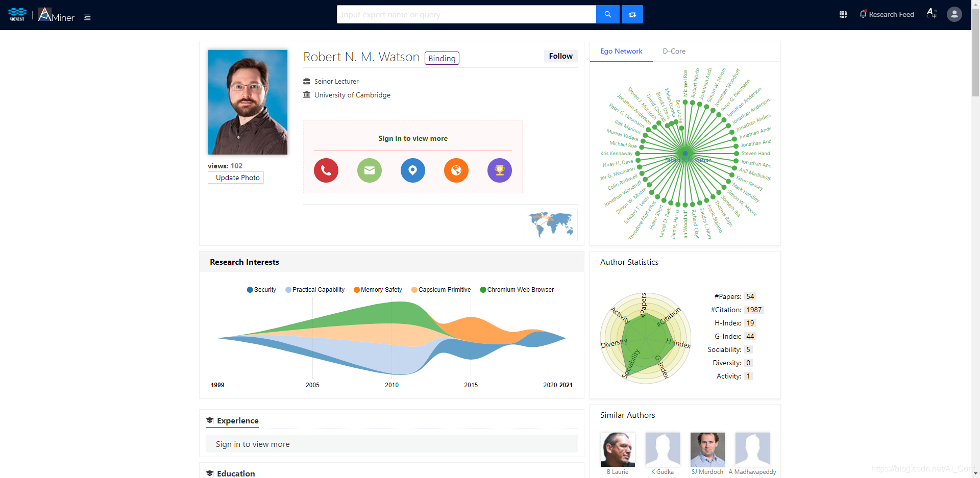The image size is (980, 478).
Task: Toggle the Capsicum Primitive legend item
Action: [441, 290]
